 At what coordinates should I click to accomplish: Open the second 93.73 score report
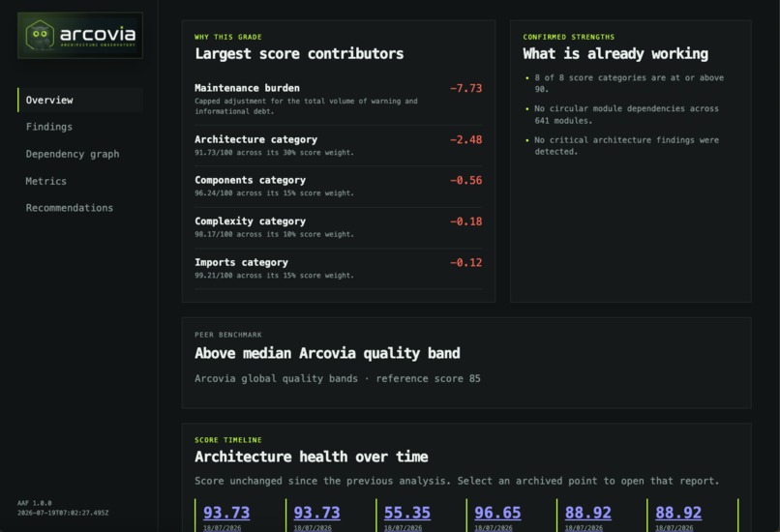[316, 513]
